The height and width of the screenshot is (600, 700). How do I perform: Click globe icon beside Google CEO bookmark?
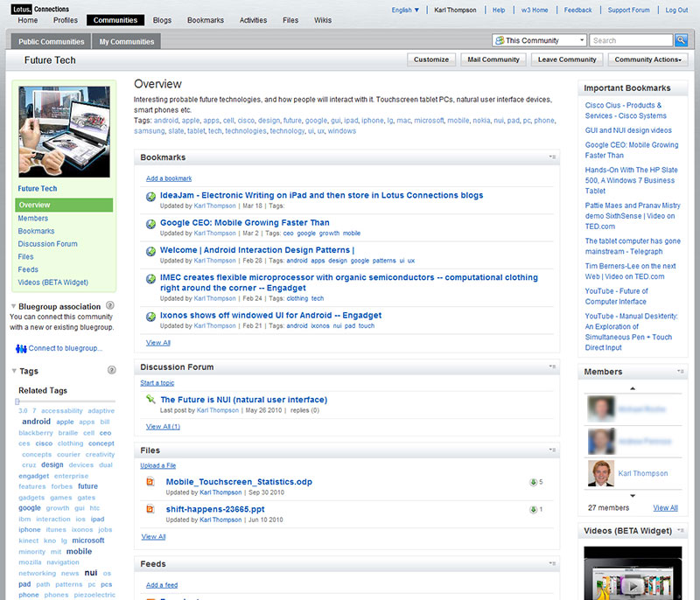click(x=150, y=224)
